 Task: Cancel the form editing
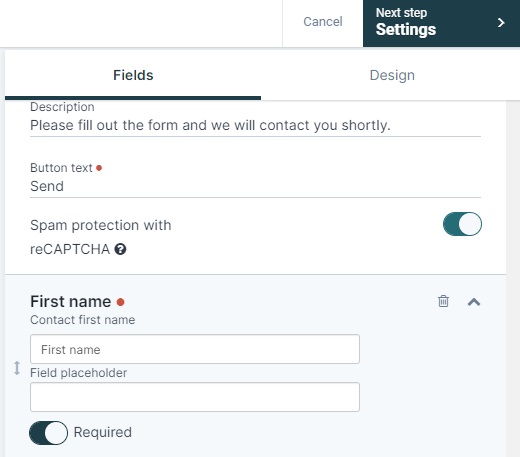click(x=323, y=22)
